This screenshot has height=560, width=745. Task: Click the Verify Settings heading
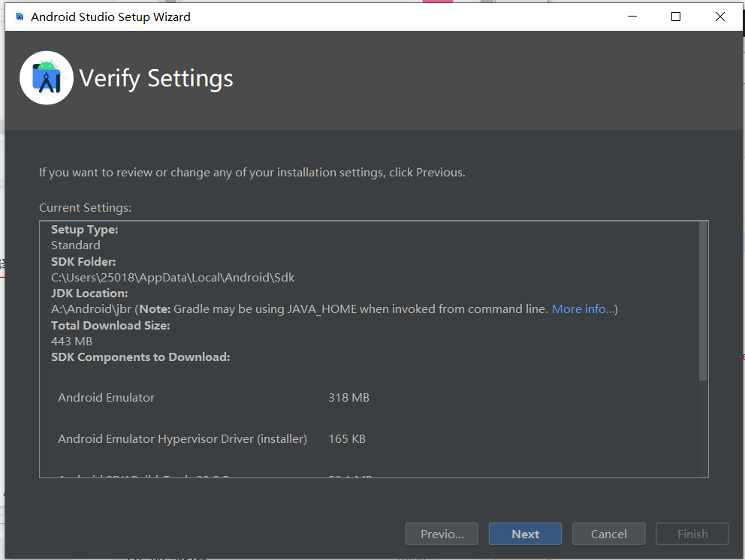coord(156,78)
